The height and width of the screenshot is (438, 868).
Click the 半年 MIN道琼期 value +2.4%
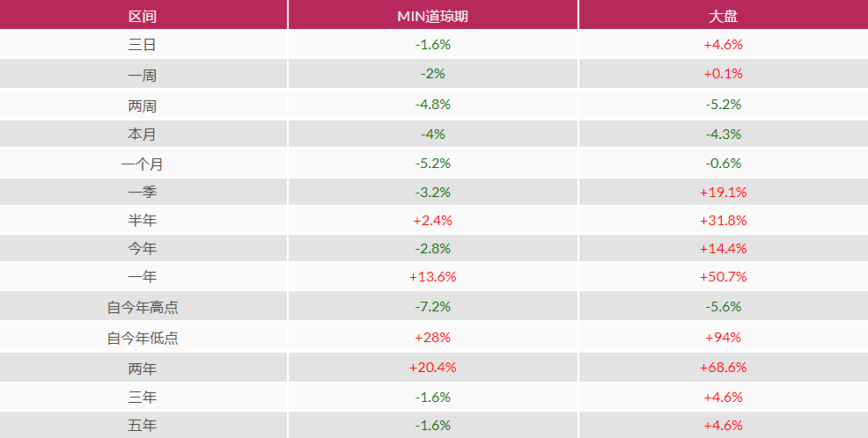click(x=432, y=219)
